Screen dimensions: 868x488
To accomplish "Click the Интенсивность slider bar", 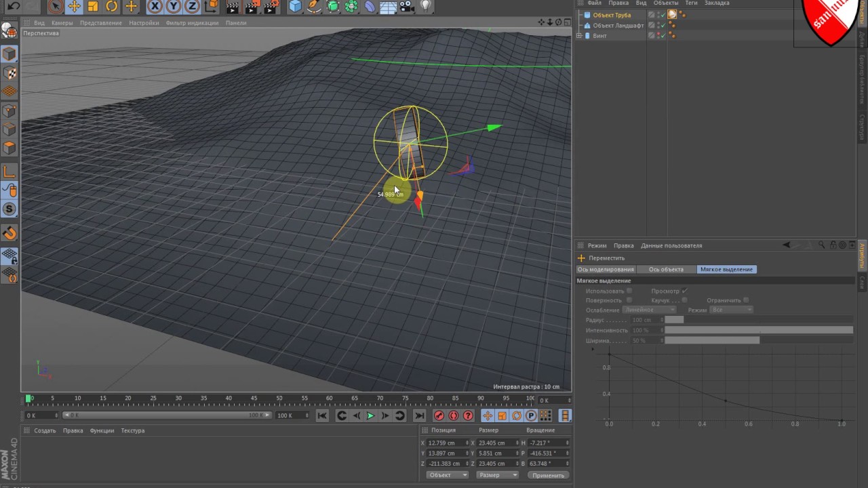I will point(759,330).
